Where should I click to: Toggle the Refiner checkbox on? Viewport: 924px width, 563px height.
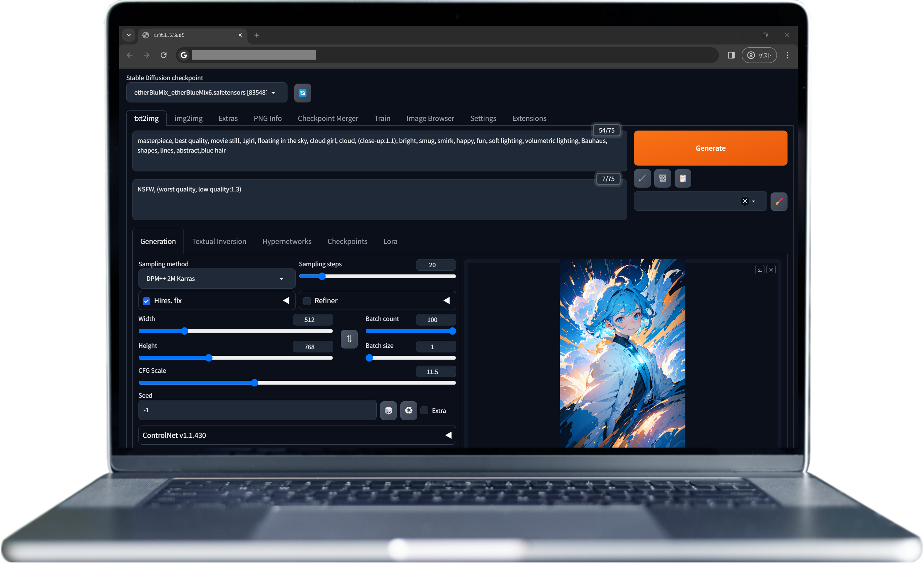pyautogui.click(x=306, y=301)
